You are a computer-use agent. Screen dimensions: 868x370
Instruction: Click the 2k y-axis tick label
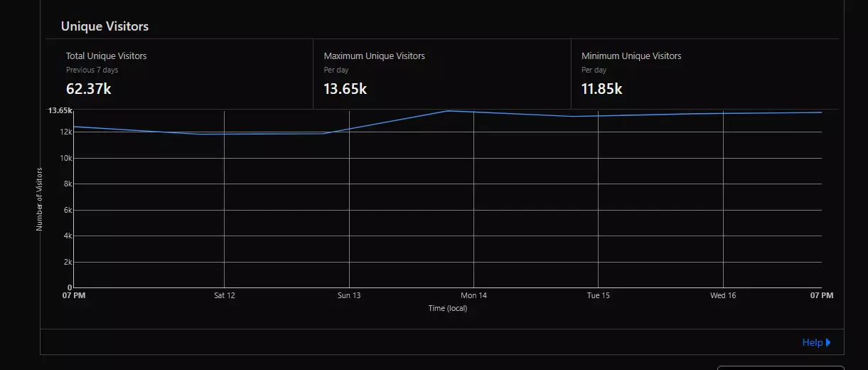coord(68,262)
